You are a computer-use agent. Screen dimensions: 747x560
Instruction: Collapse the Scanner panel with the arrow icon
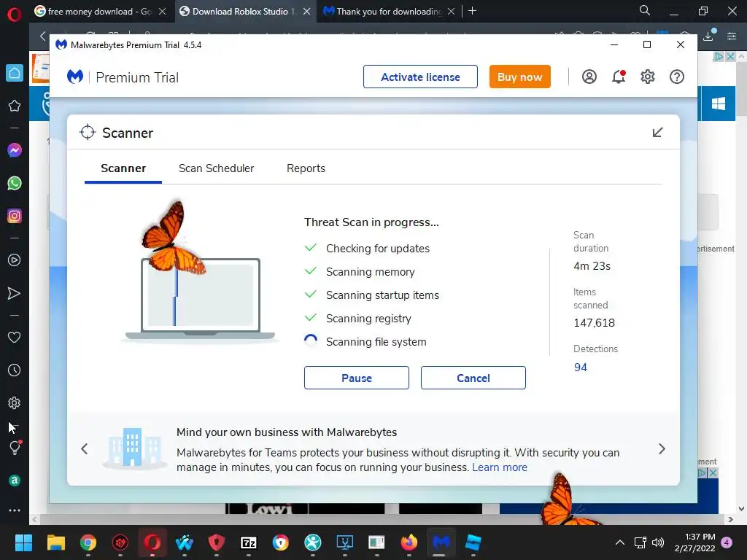[657, 133]
